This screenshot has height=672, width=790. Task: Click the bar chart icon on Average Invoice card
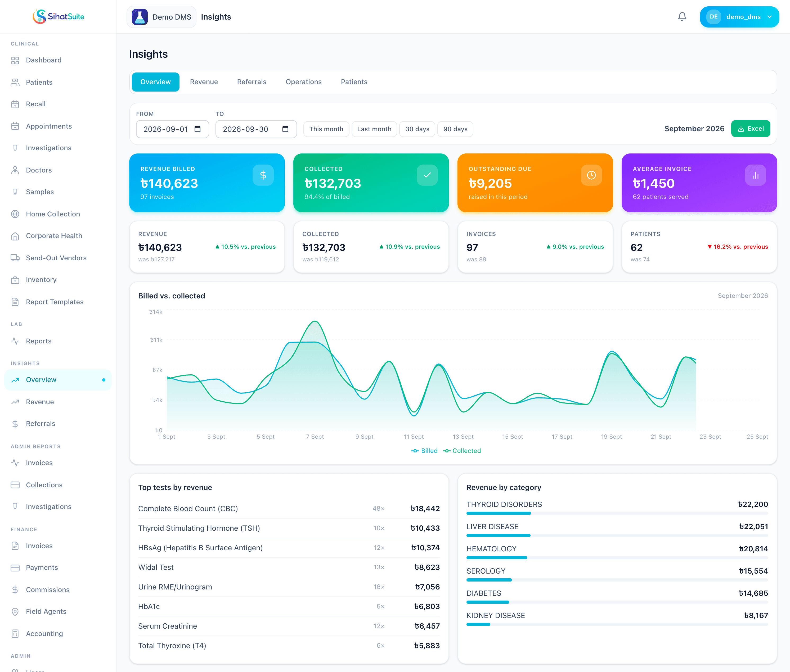click(755, 175)
